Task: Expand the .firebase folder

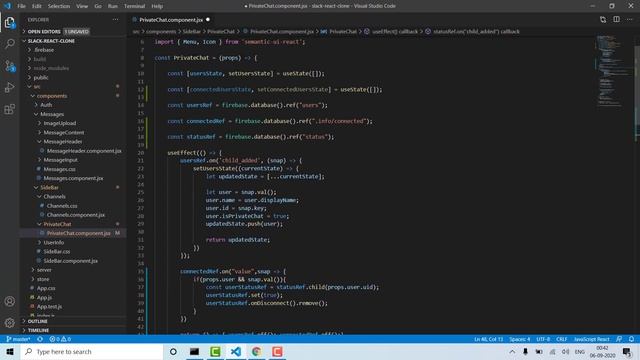Action: coord(44,50)
